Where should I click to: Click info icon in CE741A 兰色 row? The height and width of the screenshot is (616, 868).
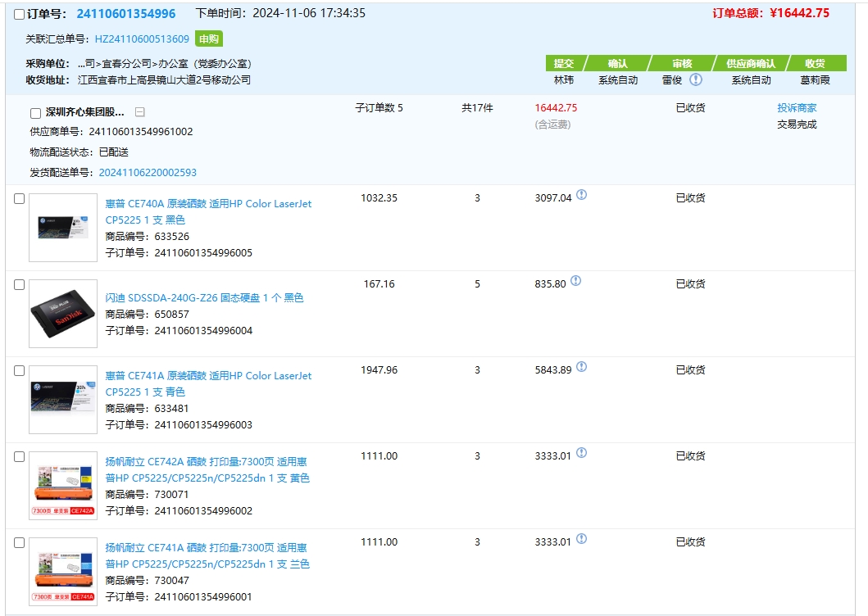pyautogui.click(x=581, y=538)
